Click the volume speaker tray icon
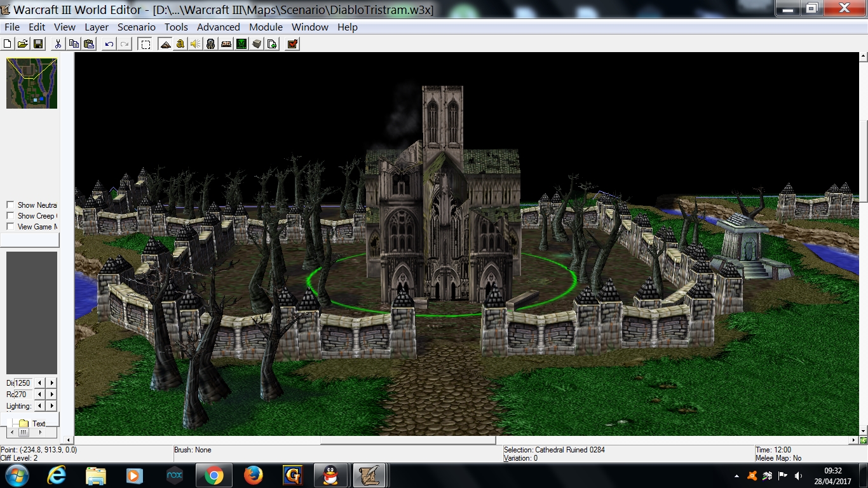868x488 pixels. [x=798, y=476]
